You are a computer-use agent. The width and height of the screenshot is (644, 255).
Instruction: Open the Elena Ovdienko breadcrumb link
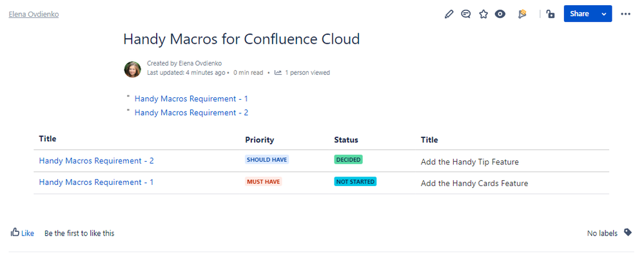[34, 14]
